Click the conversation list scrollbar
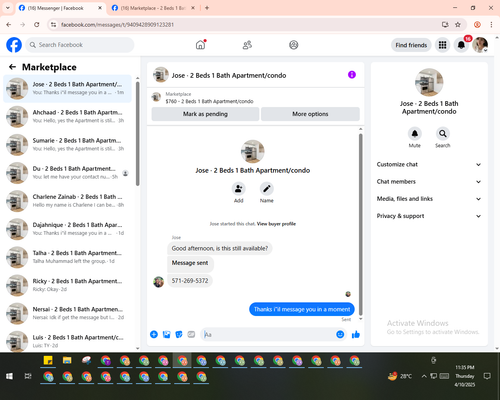This screenshot has height=400, width=500. (x=138, y=133)
